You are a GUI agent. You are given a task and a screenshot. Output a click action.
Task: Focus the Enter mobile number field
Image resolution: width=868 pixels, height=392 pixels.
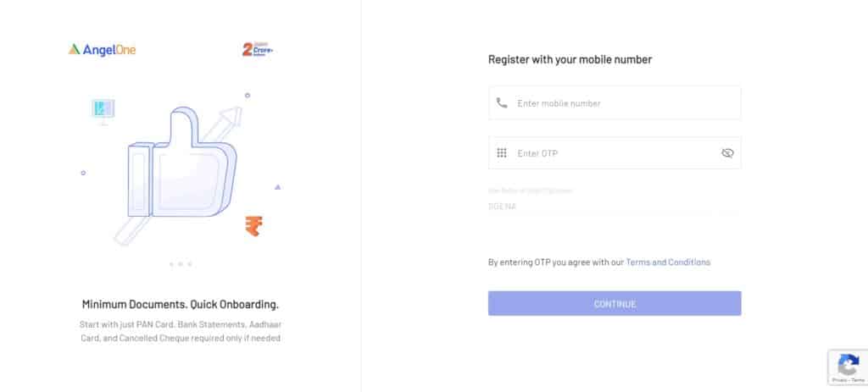[615, 102]
